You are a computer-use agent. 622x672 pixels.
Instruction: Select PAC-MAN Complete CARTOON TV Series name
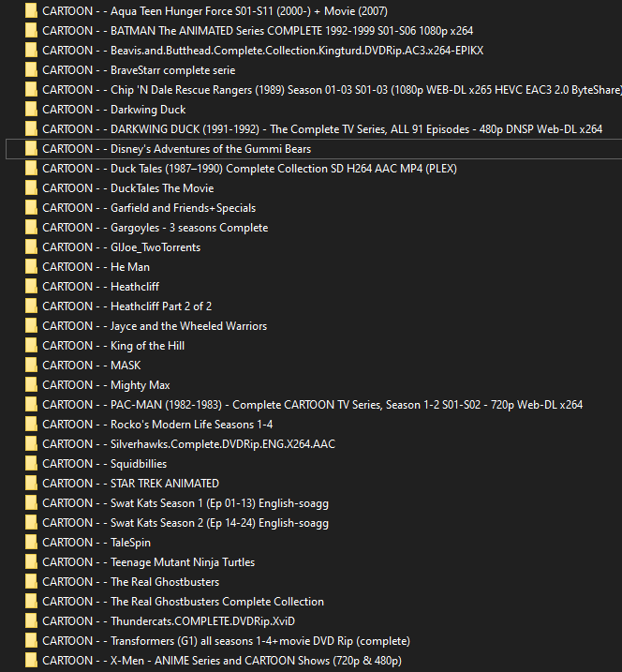click(313, 405)
